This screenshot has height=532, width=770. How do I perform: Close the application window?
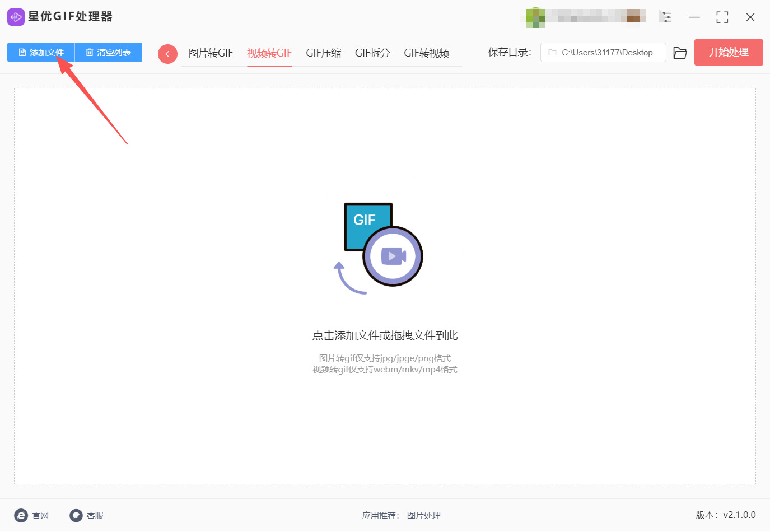750,17
